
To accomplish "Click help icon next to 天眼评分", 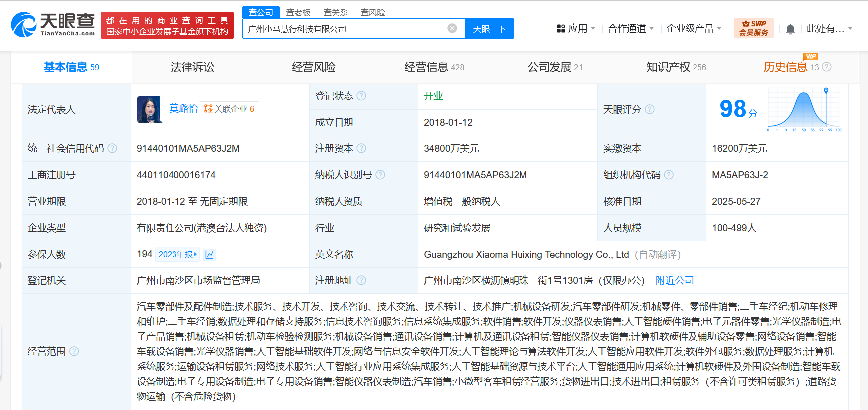I will click(x=650, y=109).
